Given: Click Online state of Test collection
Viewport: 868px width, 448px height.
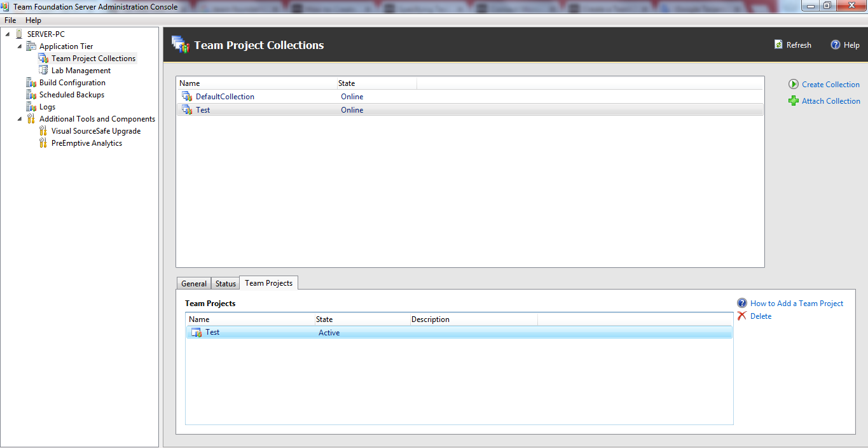Looking at the screenshot, I should click(352, 110).
